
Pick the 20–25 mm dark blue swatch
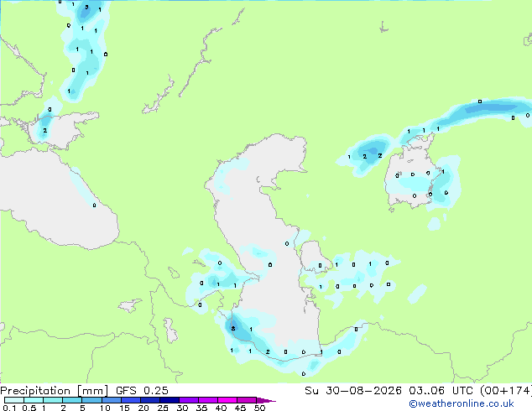150,400
